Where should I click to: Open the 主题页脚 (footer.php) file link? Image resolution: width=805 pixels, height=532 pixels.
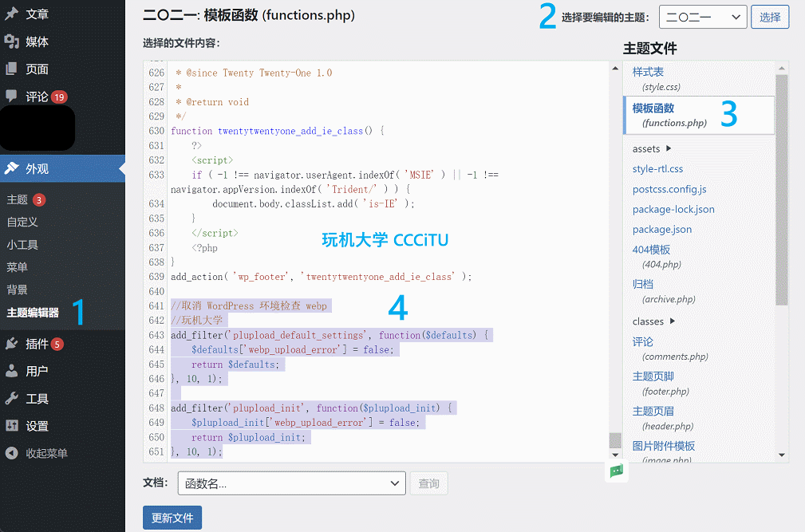[x=653, y=376]
